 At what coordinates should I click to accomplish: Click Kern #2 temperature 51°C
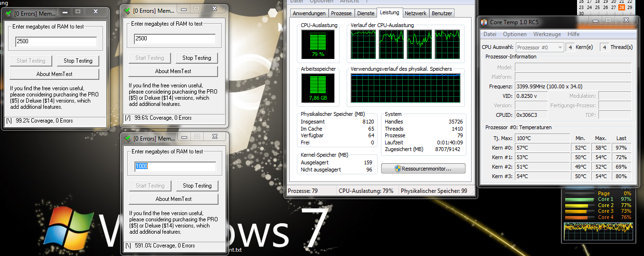click(542, 167)
